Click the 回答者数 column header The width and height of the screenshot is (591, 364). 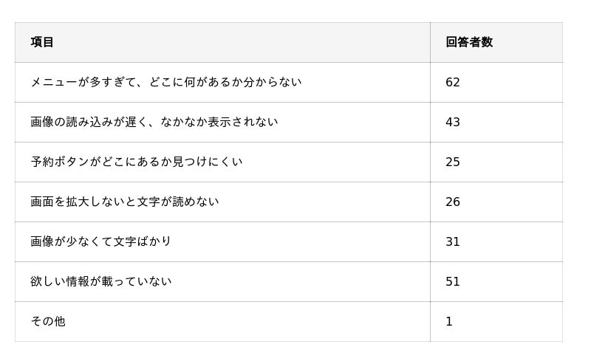(468, 42)
